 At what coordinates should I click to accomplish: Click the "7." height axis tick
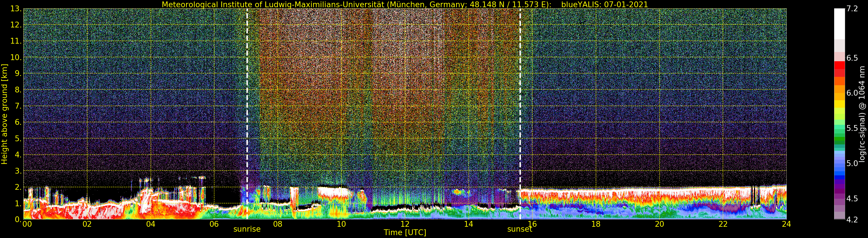click(x=19, y=106)
